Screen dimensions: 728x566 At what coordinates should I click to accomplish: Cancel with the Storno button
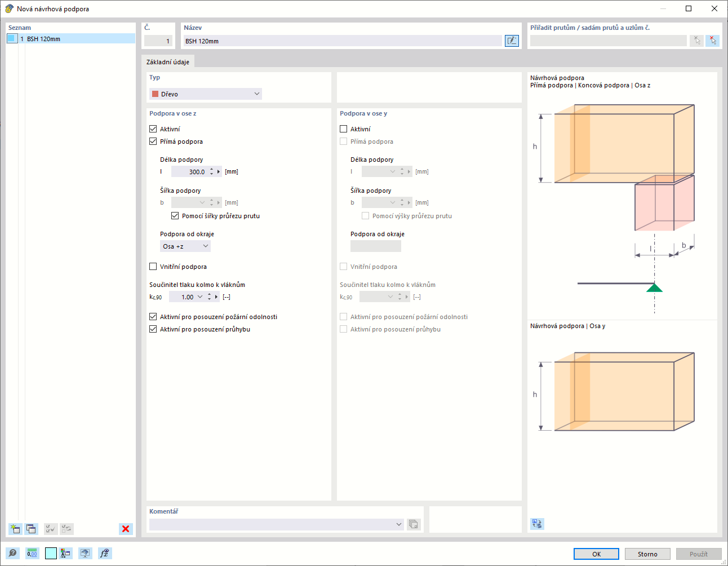click(647, 554)
